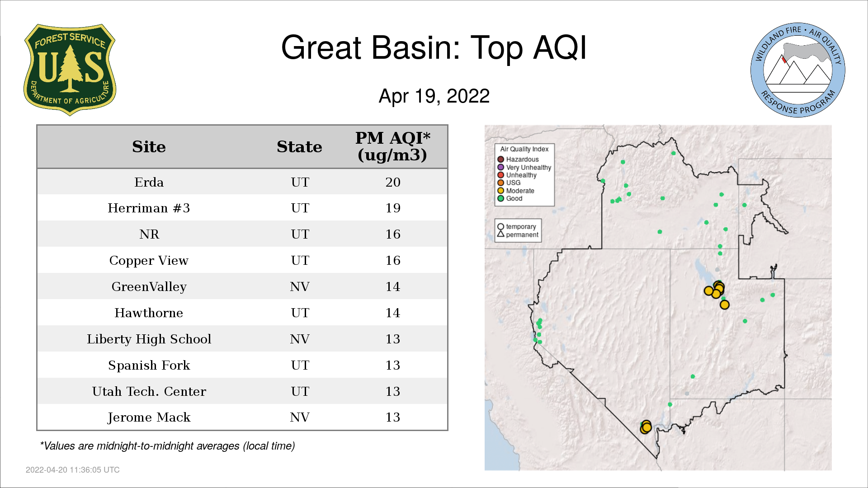Click the Hazardous legend color circle
This screenshot has width=868, height=488.
[x=500, y=160]
